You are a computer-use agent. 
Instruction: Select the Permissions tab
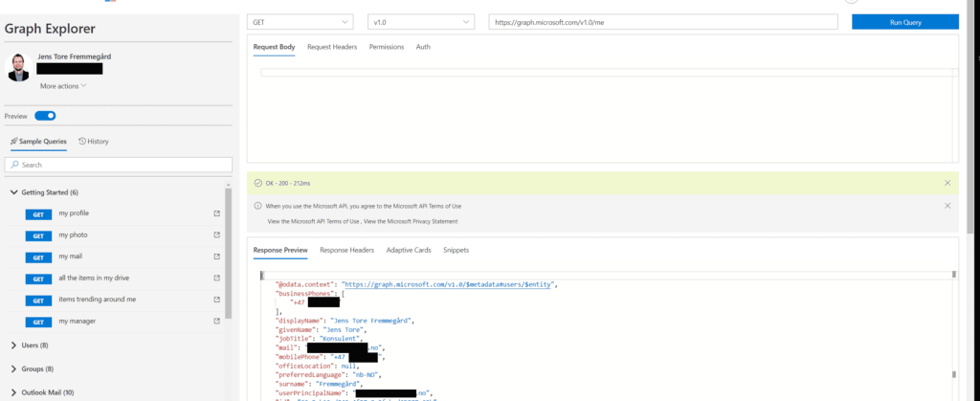(387, 47)
